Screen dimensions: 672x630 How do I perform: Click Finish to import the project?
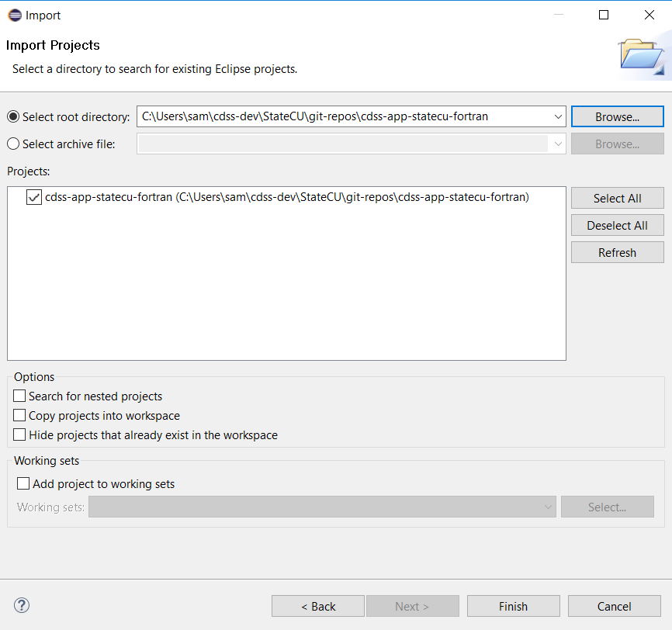point(514,606)
